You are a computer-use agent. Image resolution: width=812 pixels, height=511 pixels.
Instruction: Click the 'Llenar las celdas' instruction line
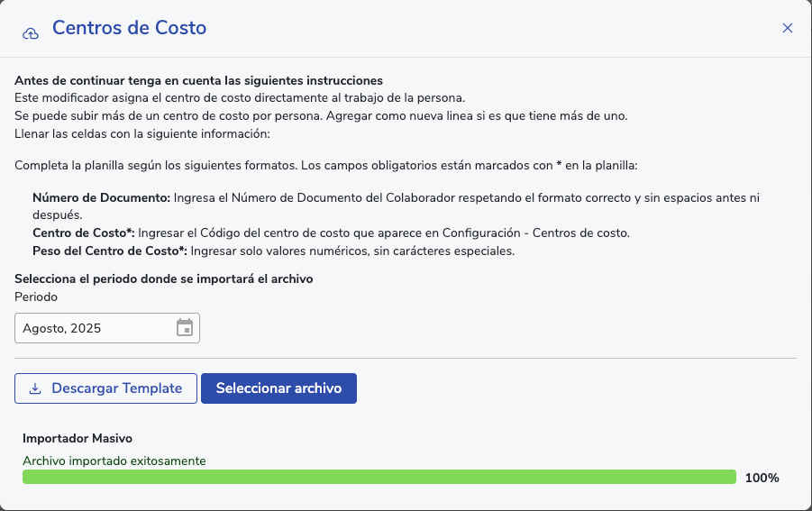click(142, 134)
